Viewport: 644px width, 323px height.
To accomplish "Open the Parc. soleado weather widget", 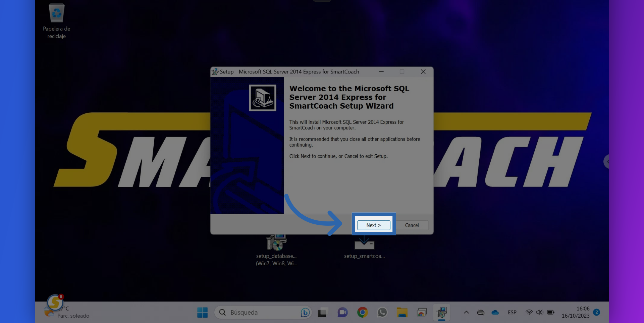I will (67, 312).
